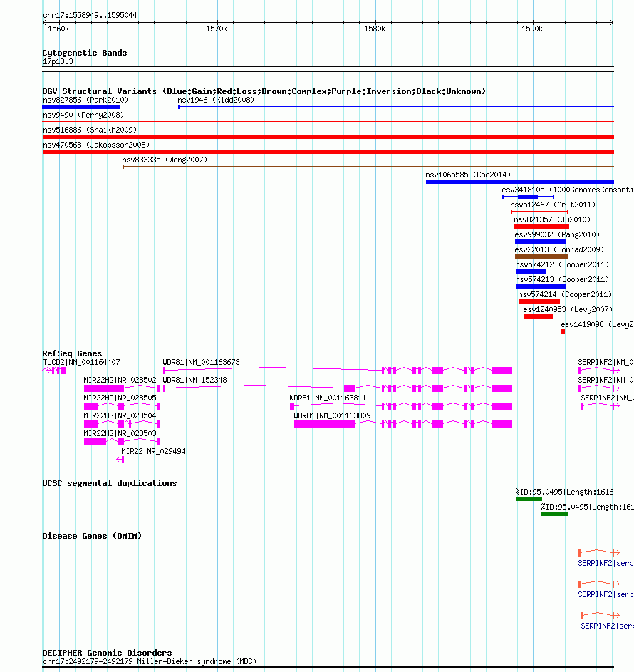Click esv999032 (Pang2010) label

[x=557, y=235]
